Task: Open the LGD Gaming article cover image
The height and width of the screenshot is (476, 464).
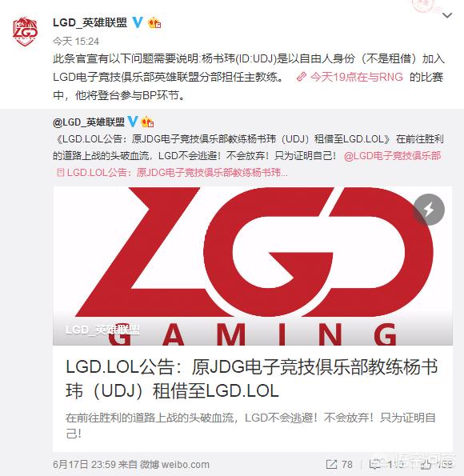Action: [x=253, y=266]
